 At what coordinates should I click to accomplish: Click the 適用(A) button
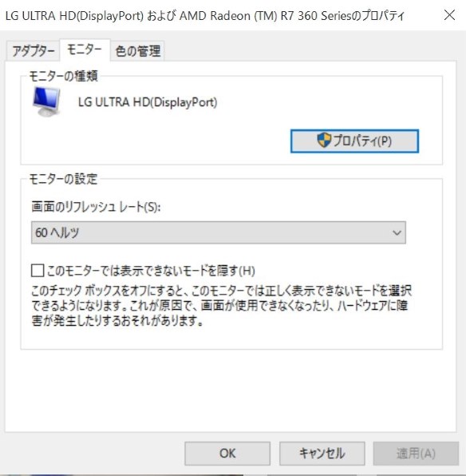(x=416, y=454)
